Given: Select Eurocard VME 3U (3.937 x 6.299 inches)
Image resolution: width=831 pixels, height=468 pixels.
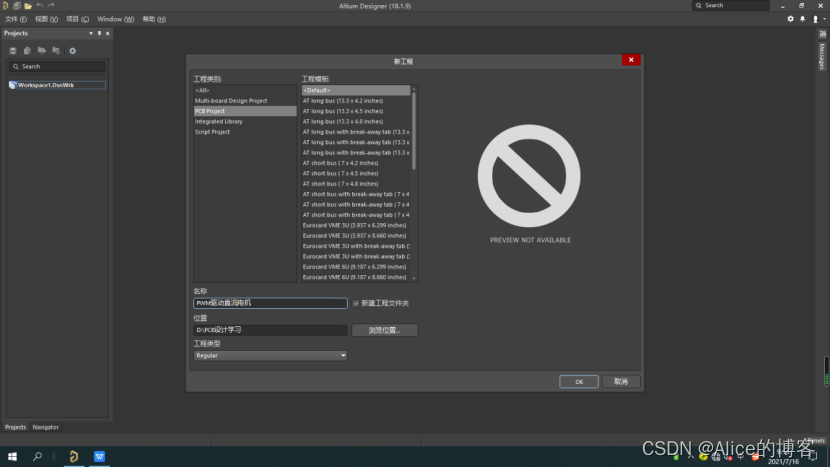Looking at the screenshot, I should tap(356, 225).
